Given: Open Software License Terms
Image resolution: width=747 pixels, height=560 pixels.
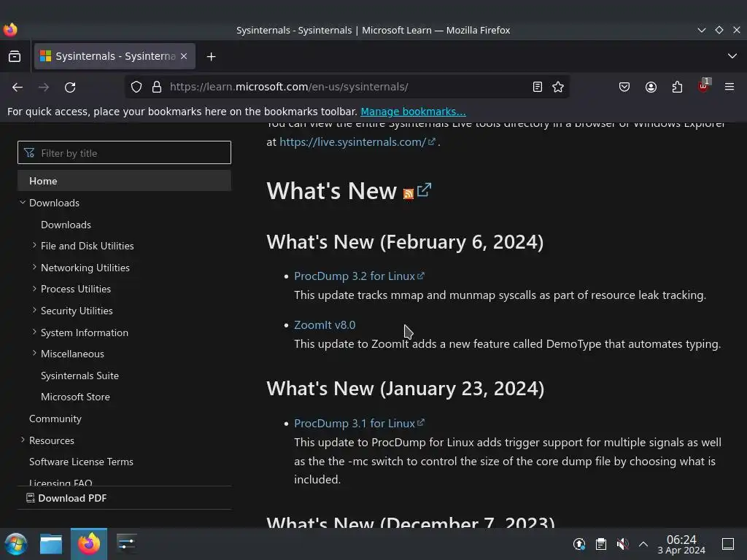Looking at the screenshot, I should [81, 462].
